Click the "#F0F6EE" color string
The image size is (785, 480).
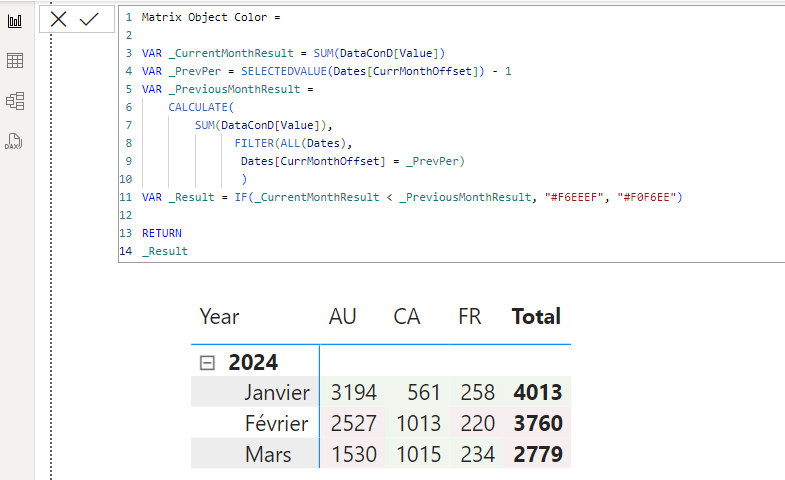click(x=647, y=197)
